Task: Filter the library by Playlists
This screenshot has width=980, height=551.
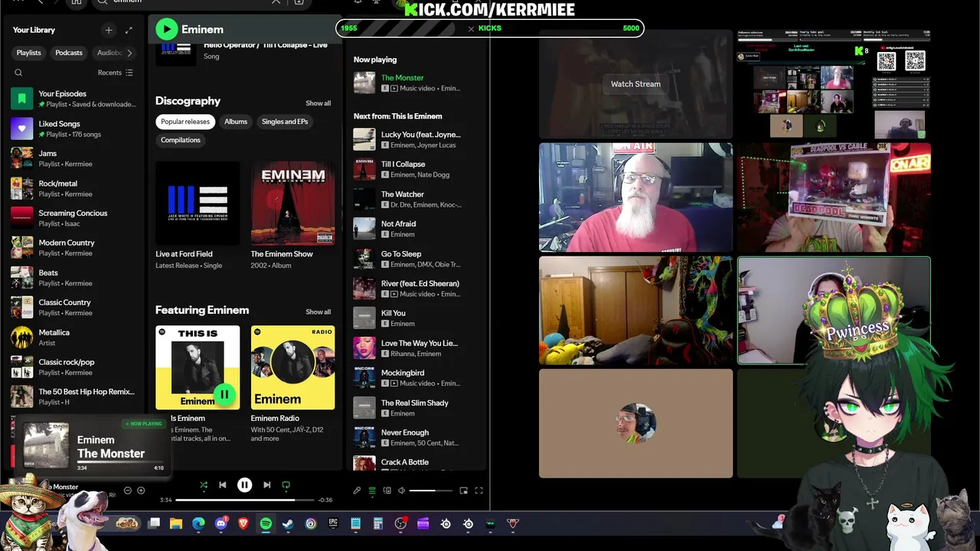Action: pyautogui.click(x=29, y=53)
